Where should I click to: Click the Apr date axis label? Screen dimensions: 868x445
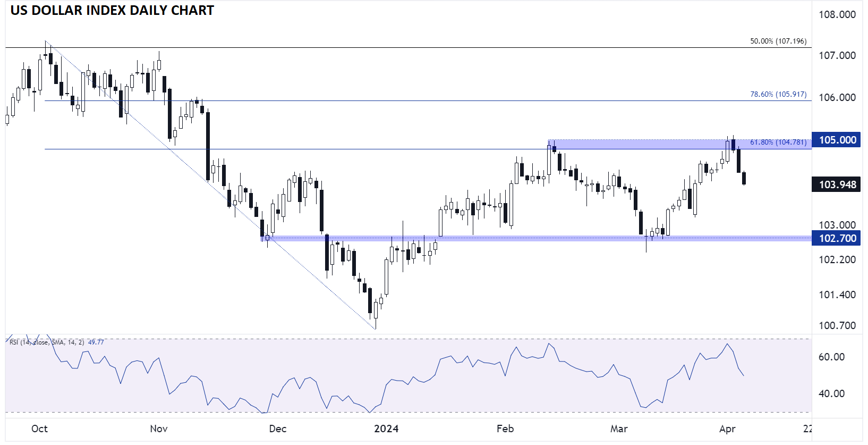tap(727, 429)
